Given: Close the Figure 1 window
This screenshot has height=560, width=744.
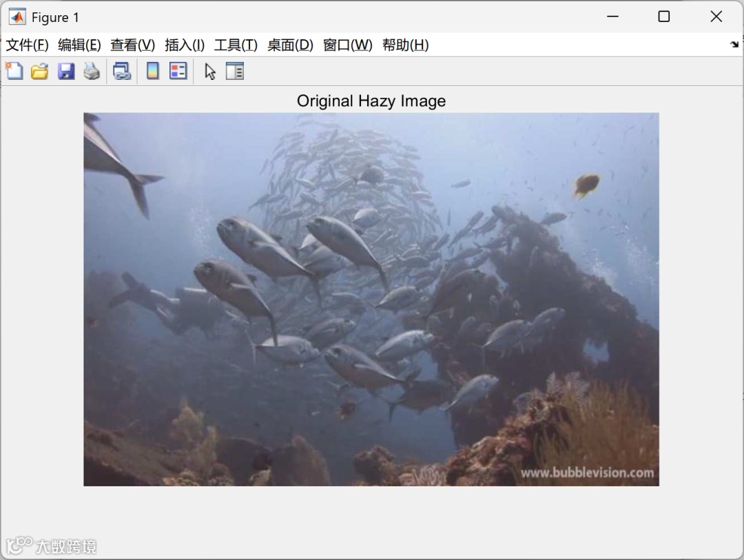Looking at the screenshot, I should click(x=716, y=17).
